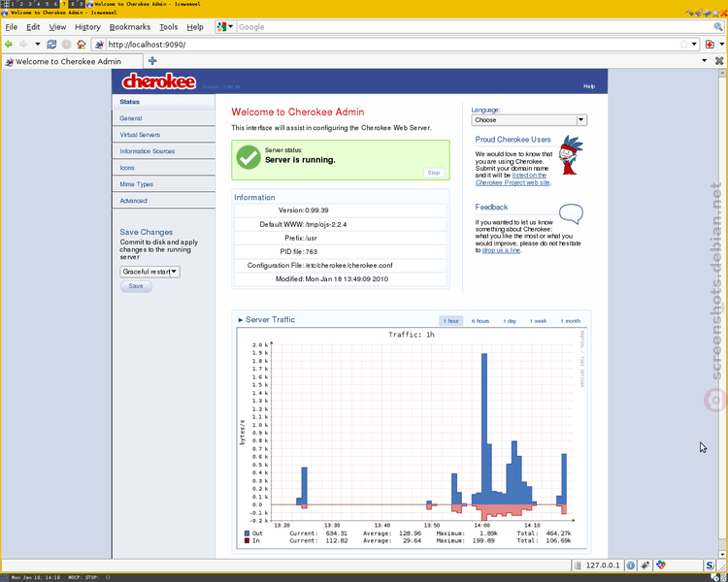Click the browser forward arrow
Screen dimensions: 728x582
[23, 44]
